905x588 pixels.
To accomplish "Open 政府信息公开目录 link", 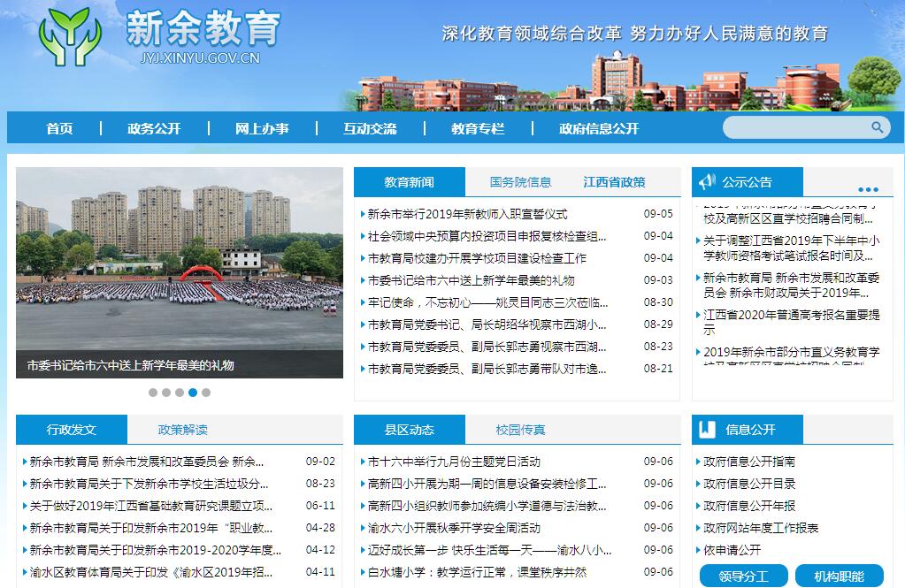I will click(x=749, y=484).
